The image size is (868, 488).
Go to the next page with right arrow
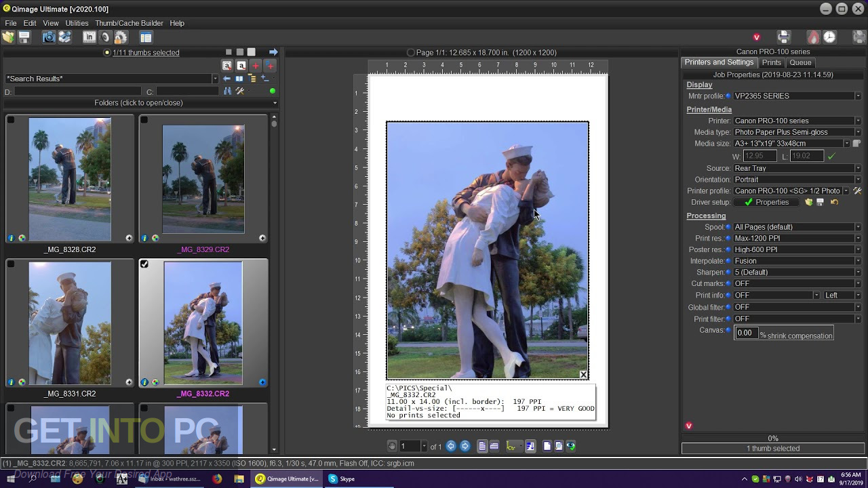[465, 446]
